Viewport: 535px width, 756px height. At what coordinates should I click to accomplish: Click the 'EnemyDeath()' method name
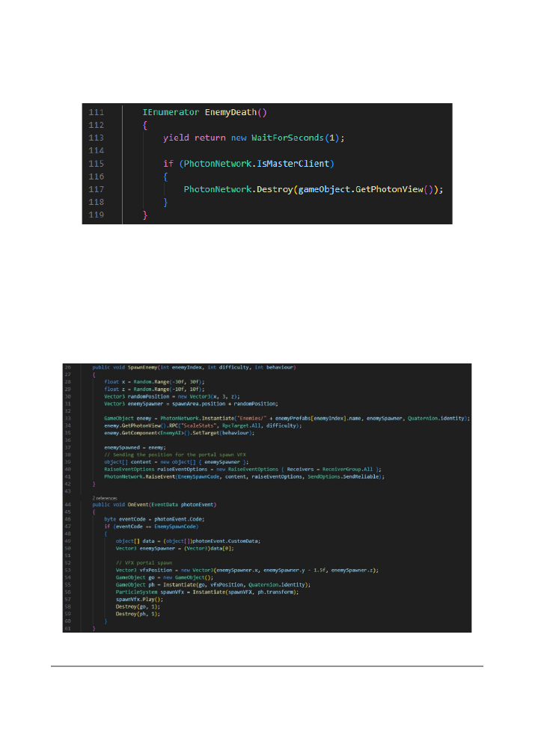click(x=236, y=112)
